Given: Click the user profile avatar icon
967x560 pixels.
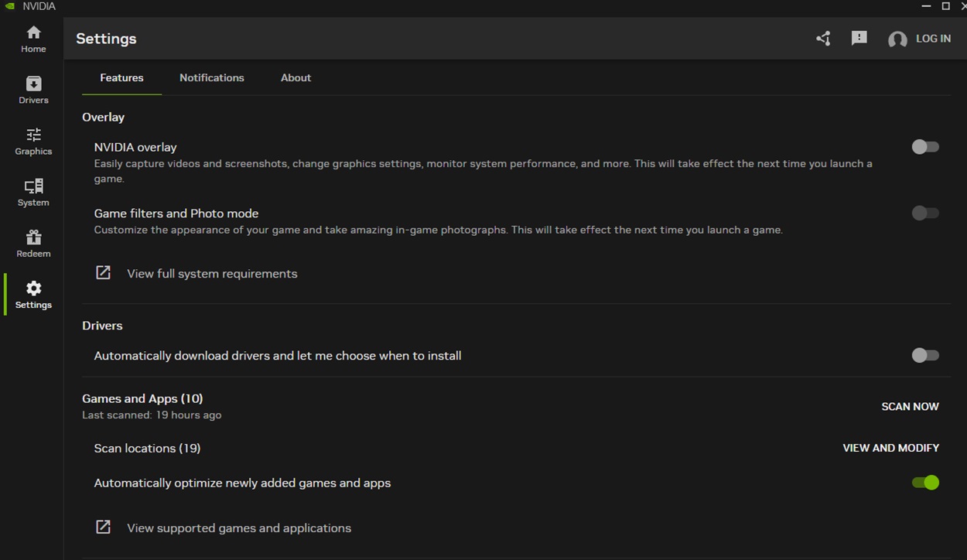Looking at the screenshot, I should 897,39.
